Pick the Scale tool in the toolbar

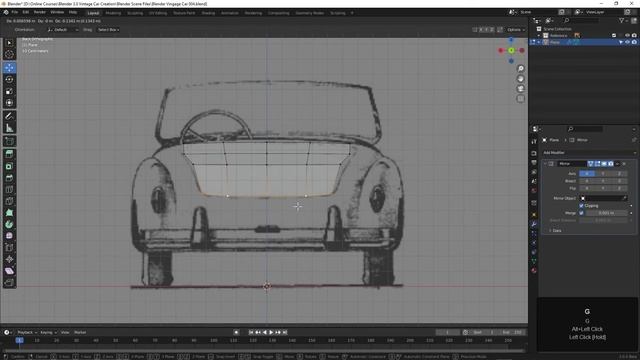[9, 91]
